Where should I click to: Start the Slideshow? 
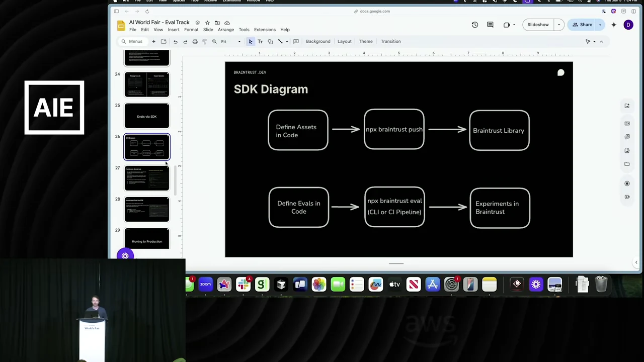click(x=538, y=25)
